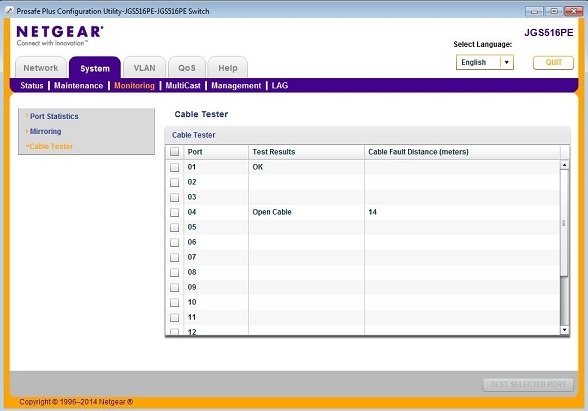The width and height of the screenshot is (588, 411).
Task: Open the Select Language dropdown
Action: pyautogui.click(x=484, y=62)
